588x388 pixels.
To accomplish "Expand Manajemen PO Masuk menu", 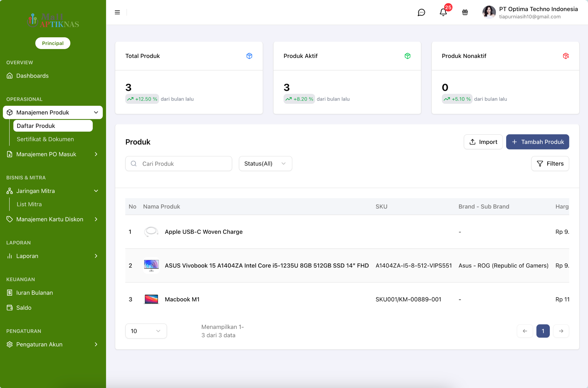I will (53, 154).
